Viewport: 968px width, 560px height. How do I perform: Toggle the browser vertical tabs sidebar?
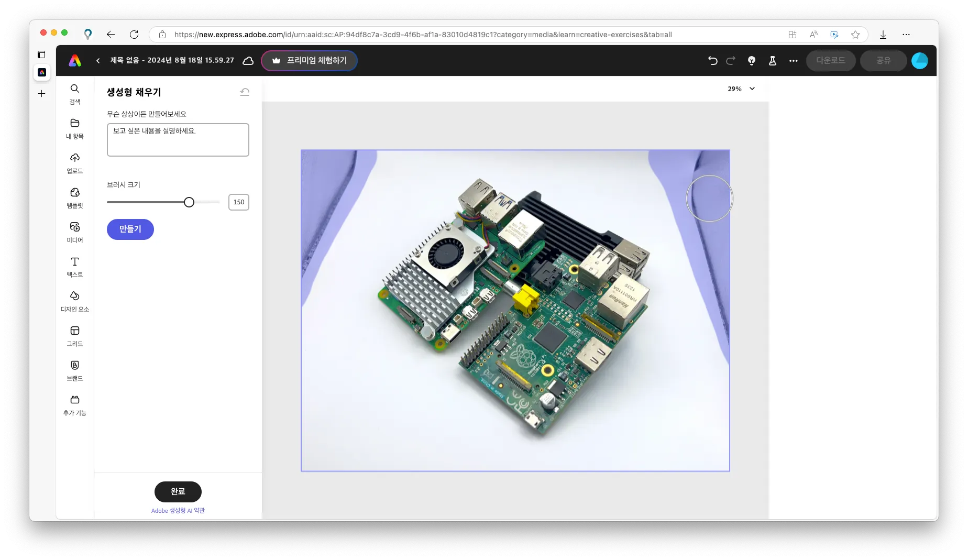(41, 54)
